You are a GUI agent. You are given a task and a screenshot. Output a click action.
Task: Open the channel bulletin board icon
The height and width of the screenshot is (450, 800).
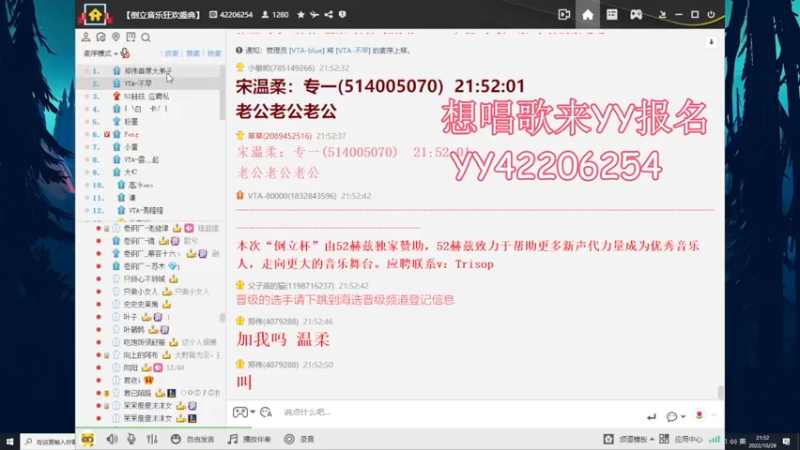tap(131, 37)
